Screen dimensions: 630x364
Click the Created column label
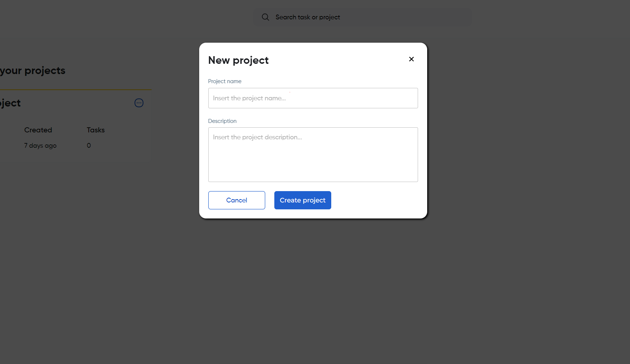(x=38, y=130)
